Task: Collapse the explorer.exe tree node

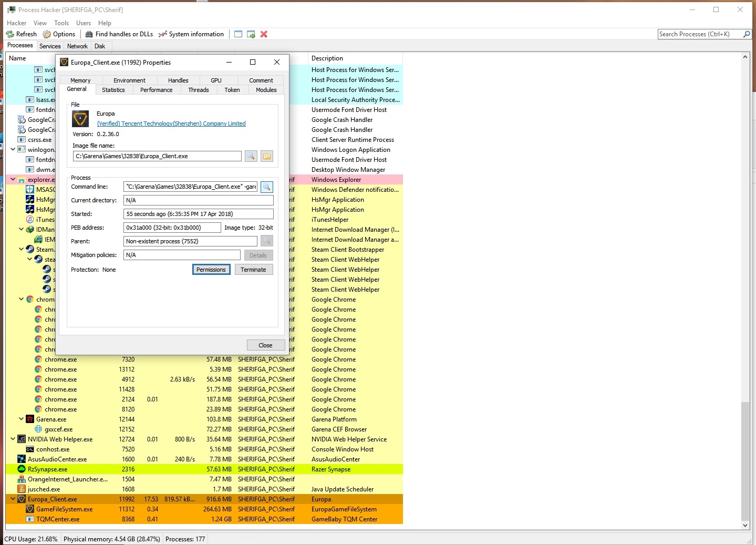Action: 13,180
